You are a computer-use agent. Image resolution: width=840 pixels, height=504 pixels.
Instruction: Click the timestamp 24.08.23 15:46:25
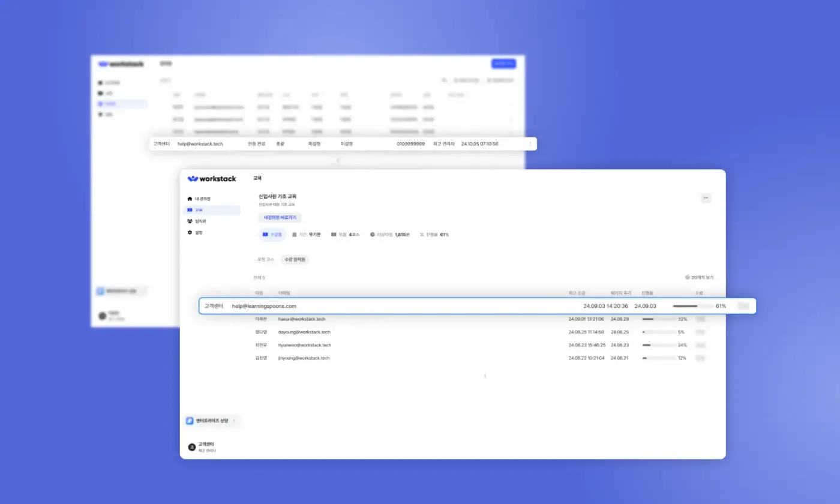(x=587, y=345)
